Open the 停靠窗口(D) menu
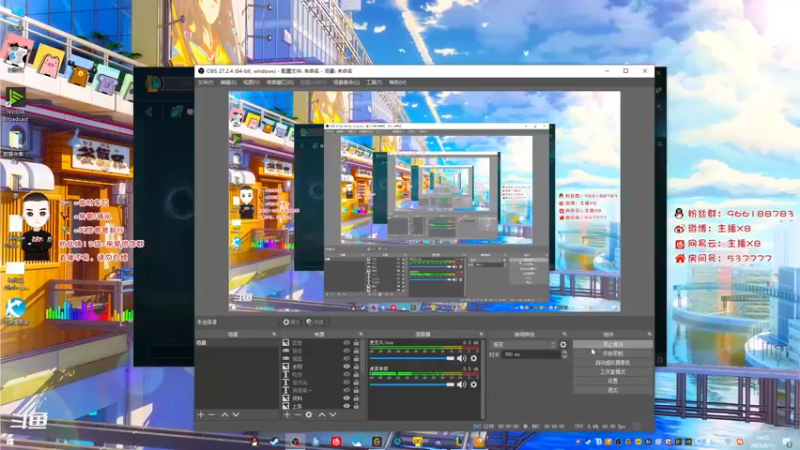800x450 pixels. 280,82
